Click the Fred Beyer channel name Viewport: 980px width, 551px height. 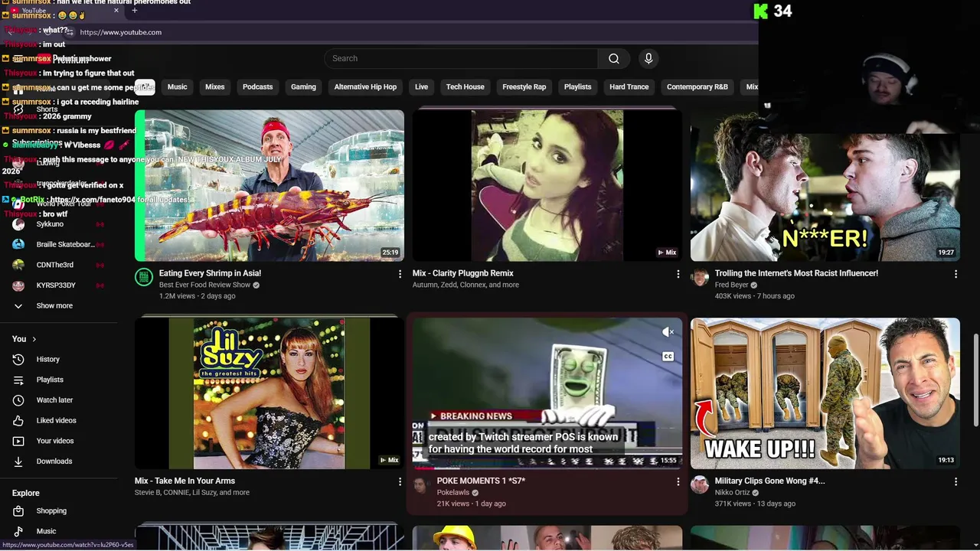point(732,285)
